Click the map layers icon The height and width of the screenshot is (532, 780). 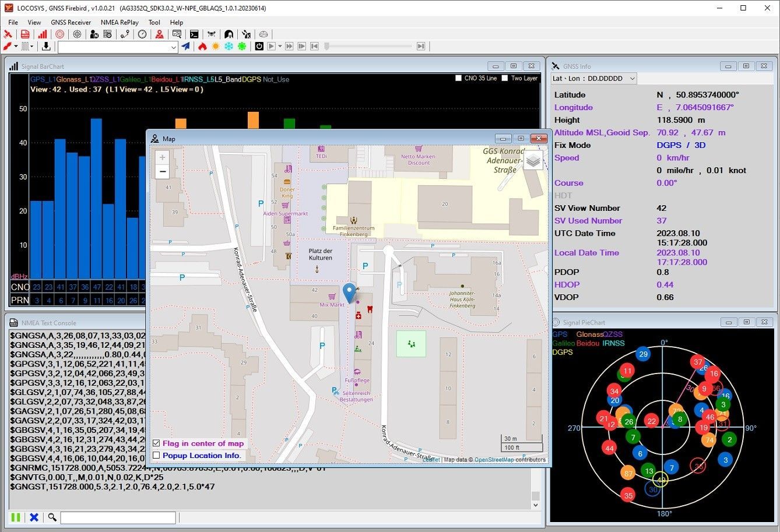[533, 160]
